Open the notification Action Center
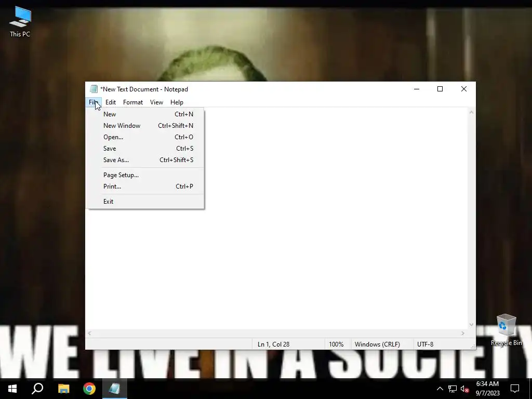Screen dimensions: 532x399 [x=515, y=389]
